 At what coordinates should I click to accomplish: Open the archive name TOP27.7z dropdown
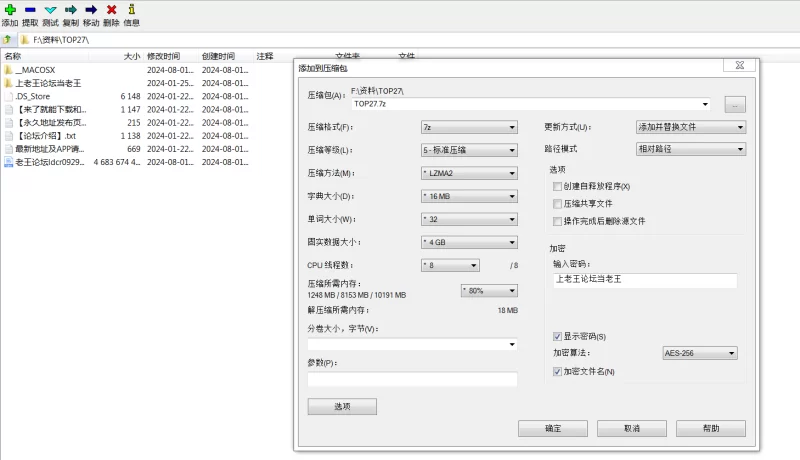(705, 104)
